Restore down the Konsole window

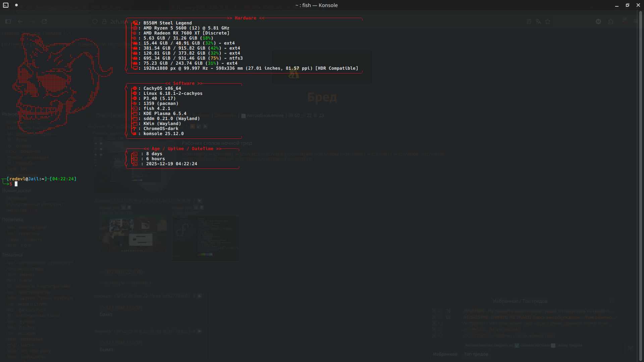click(x=627, y=5)
